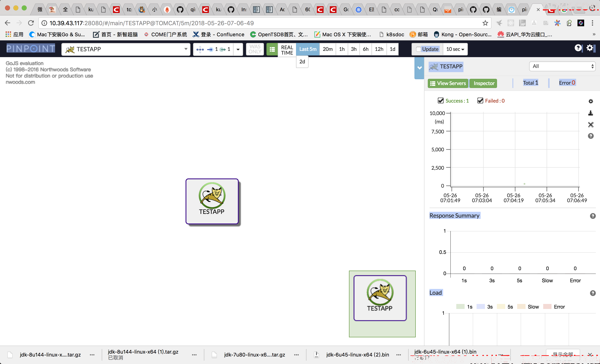The height and width of the screenshot is (364, 600).
Task: Show more bookmarks overflow chevron
Action: 594,35
